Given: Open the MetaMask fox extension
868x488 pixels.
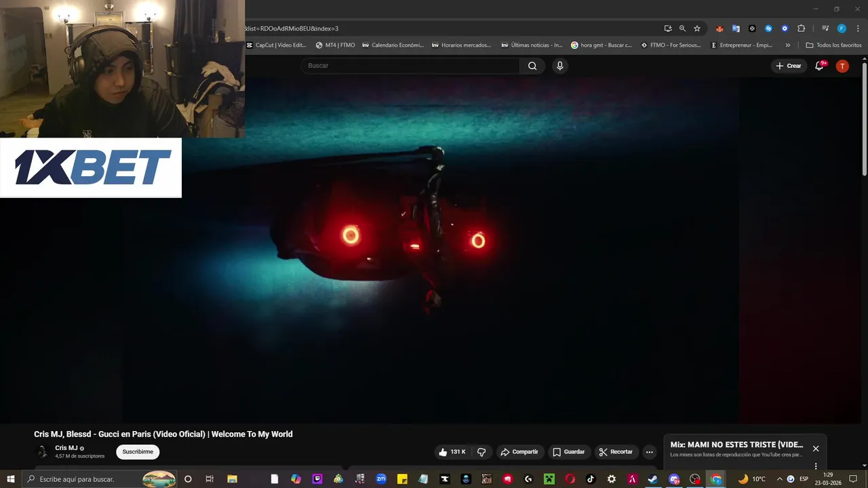Looking at the screenshot, I should point(719,28).
